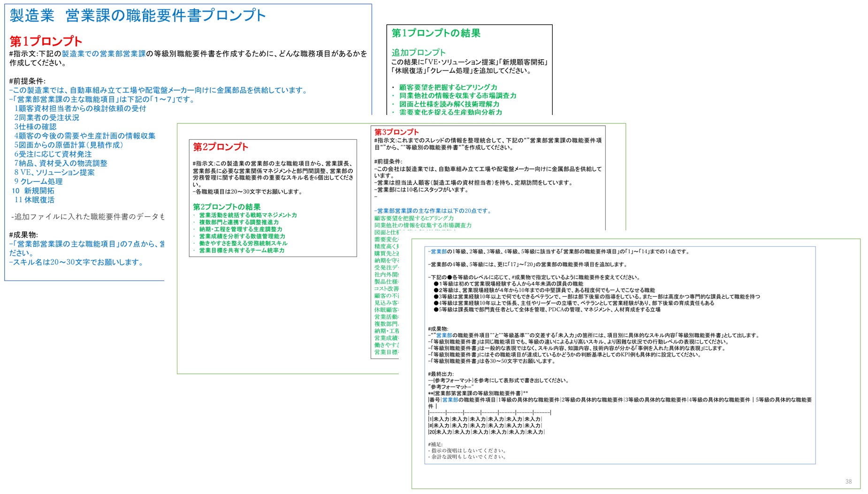Click the title 製造業 営業課の職能要件書プロンプト

136,15
